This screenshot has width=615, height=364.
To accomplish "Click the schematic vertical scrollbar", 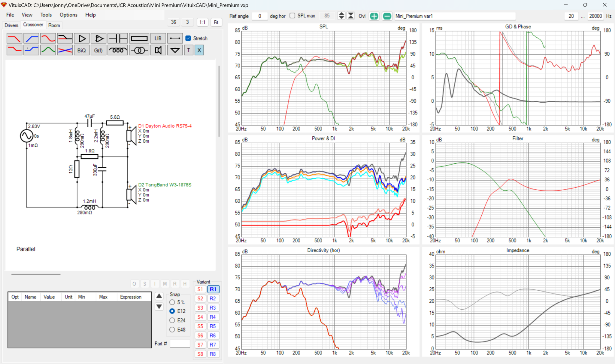I will pos(219,101).
